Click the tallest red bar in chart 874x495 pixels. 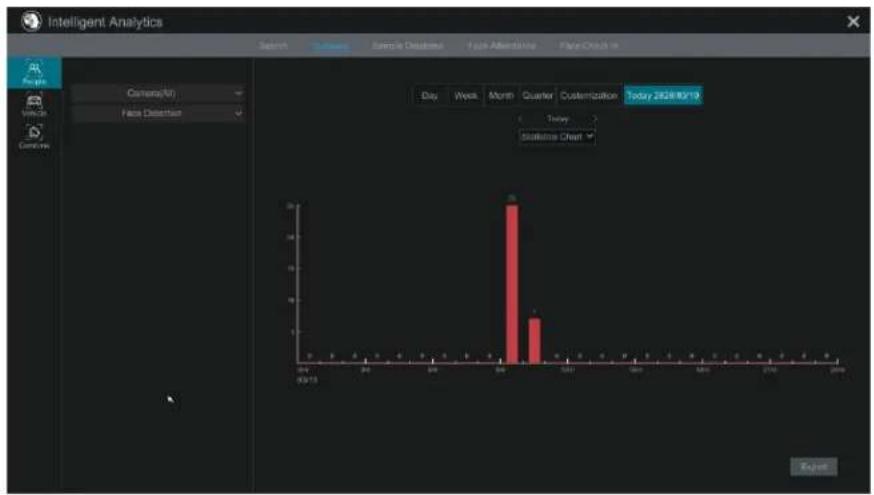click(512, 284)
